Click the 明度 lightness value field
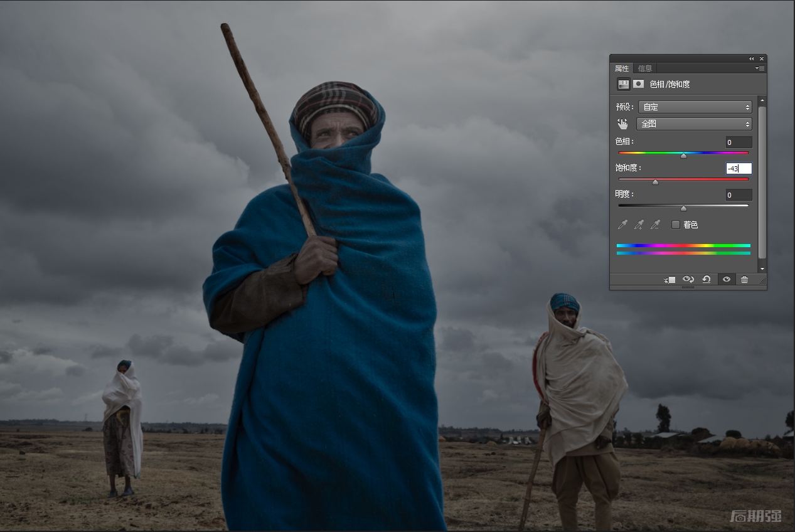 pos(739,195)
